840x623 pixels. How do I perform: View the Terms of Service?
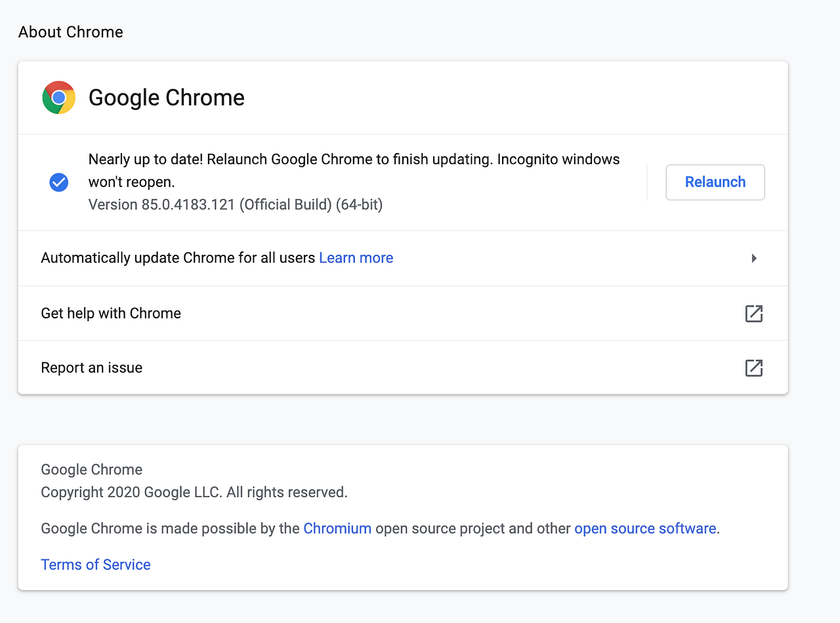coord(96,565)
